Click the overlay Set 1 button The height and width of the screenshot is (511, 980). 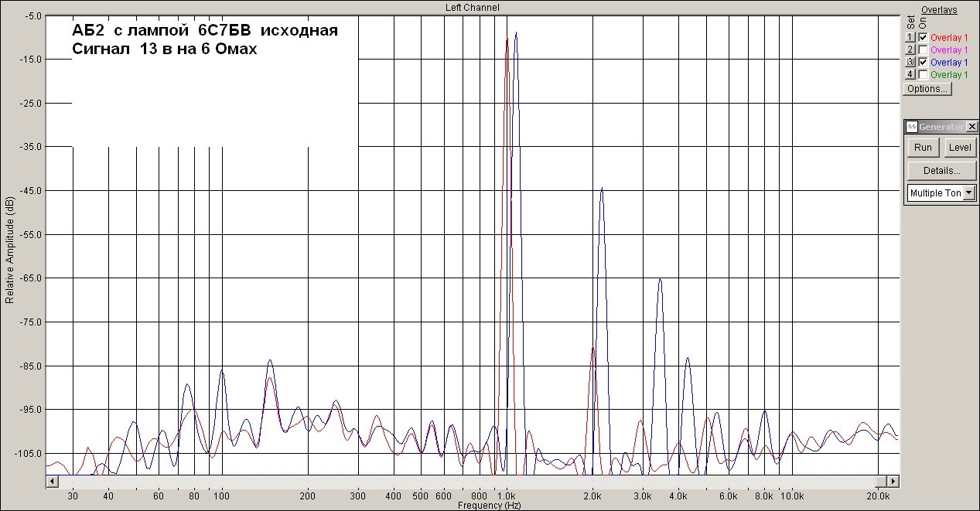910,38
